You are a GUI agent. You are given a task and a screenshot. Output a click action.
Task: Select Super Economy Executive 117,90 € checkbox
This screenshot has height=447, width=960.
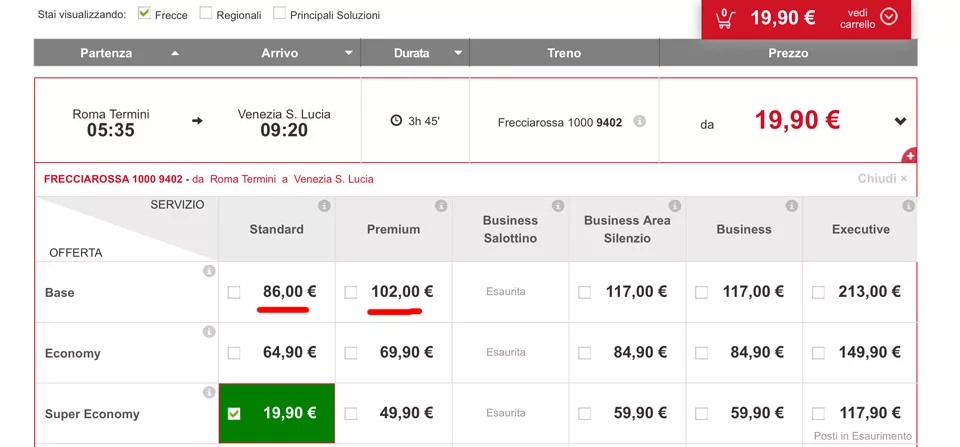click(x=819, y=414)
